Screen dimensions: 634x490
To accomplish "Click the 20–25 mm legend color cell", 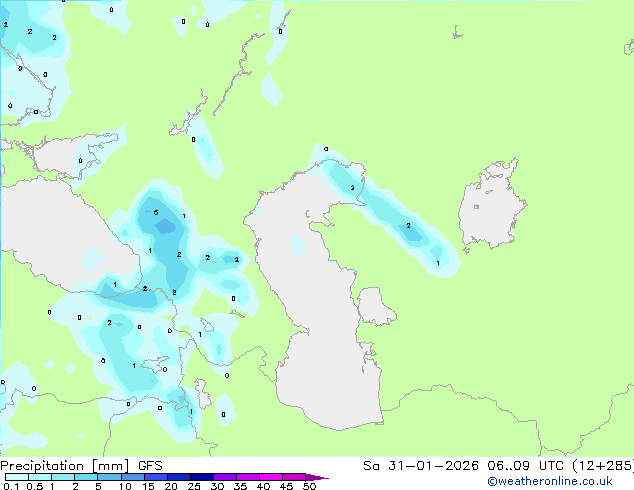I will [x=179, y=477].
